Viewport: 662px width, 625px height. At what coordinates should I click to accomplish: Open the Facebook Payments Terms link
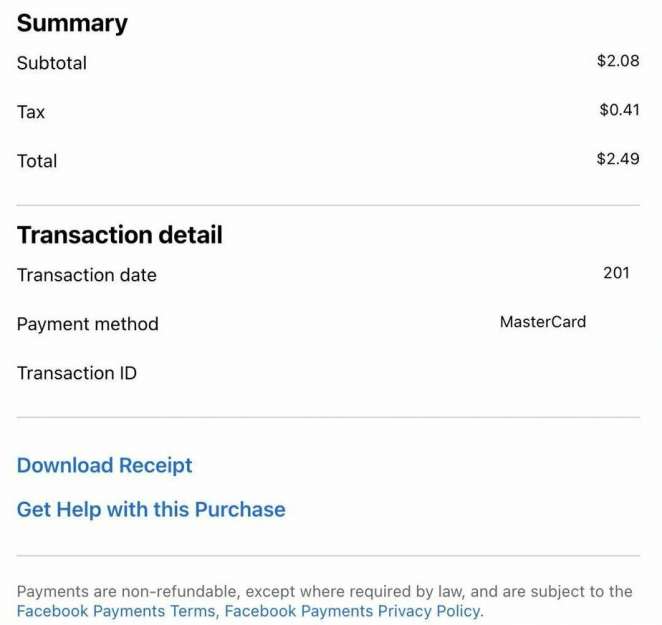(x=116, y=611)
